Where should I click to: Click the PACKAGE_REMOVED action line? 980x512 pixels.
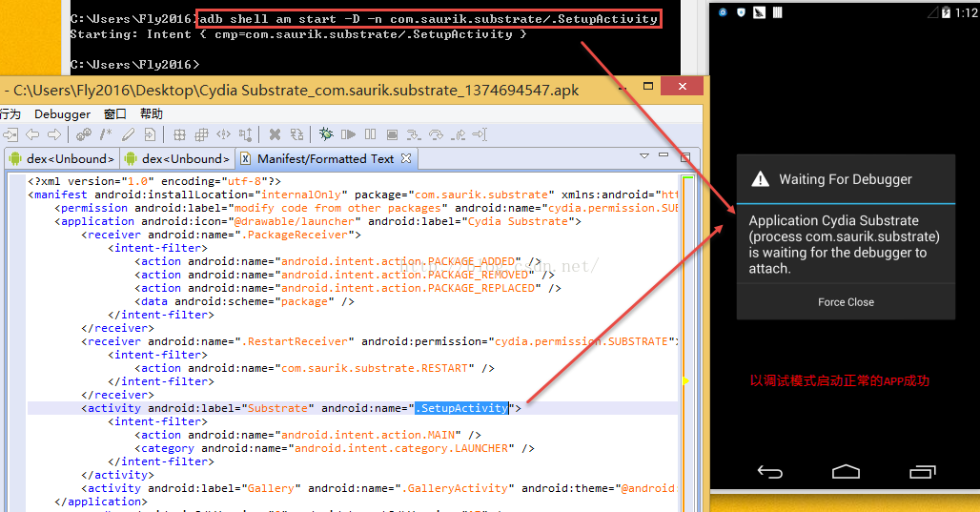[344, 275]
